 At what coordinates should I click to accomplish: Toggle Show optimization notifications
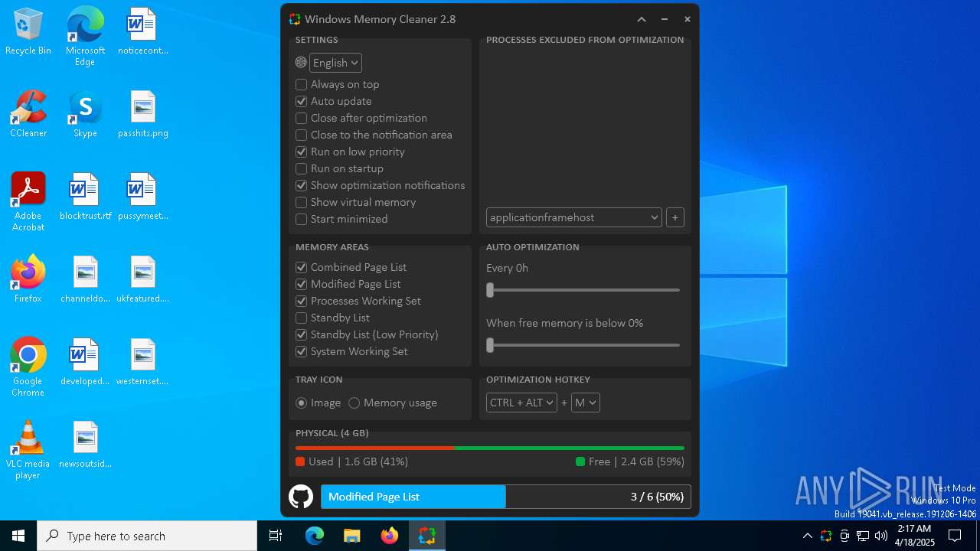click(381, 185)
